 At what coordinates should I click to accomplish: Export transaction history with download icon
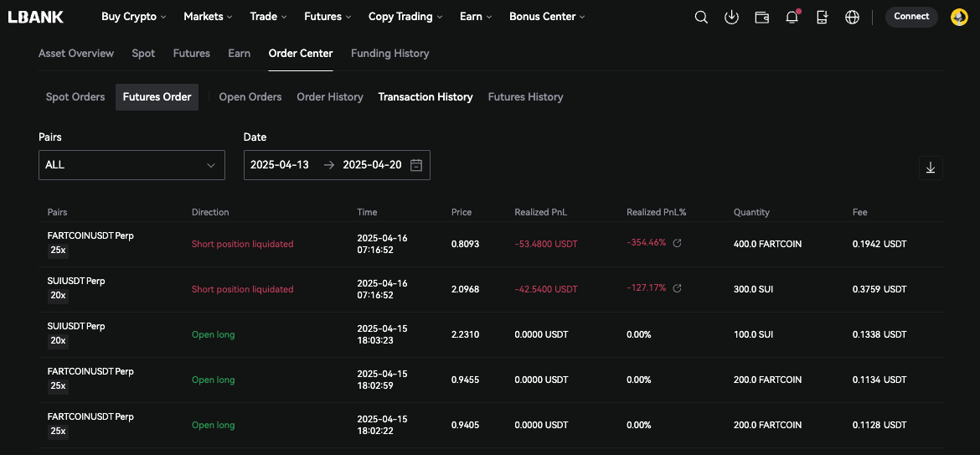pos(930,168)
